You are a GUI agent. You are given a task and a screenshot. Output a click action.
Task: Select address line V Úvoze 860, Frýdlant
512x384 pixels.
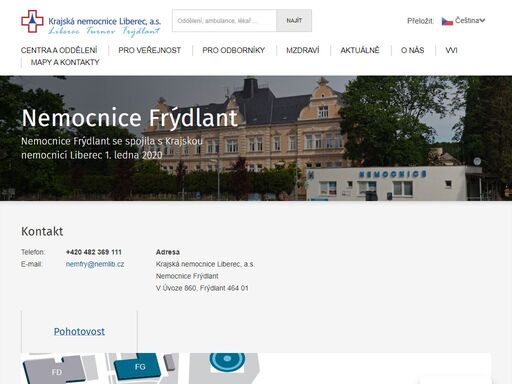point(202,288)
